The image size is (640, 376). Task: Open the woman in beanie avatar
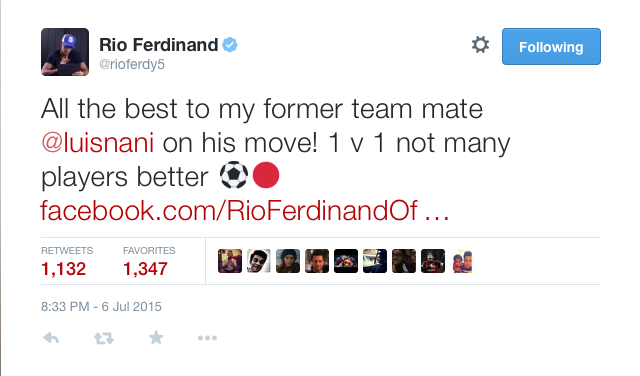point(288,261)
